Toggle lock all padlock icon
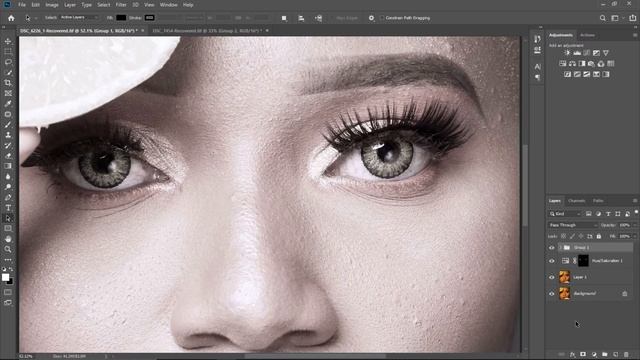This screenshot has width=640, height=360. point(599,236)
